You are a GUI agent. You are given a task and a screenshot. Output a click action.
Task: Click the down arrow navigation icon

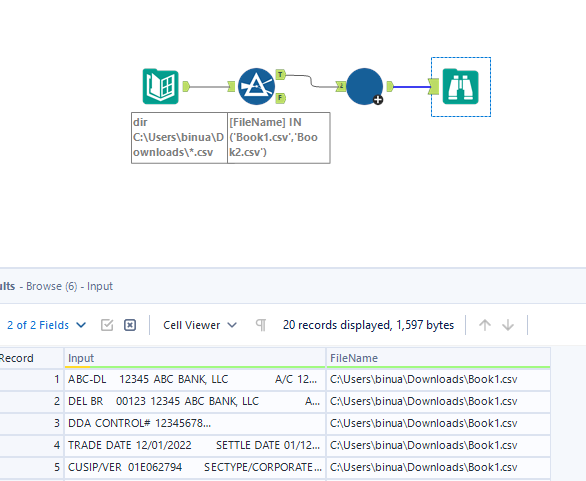click(x=508, y=325)
